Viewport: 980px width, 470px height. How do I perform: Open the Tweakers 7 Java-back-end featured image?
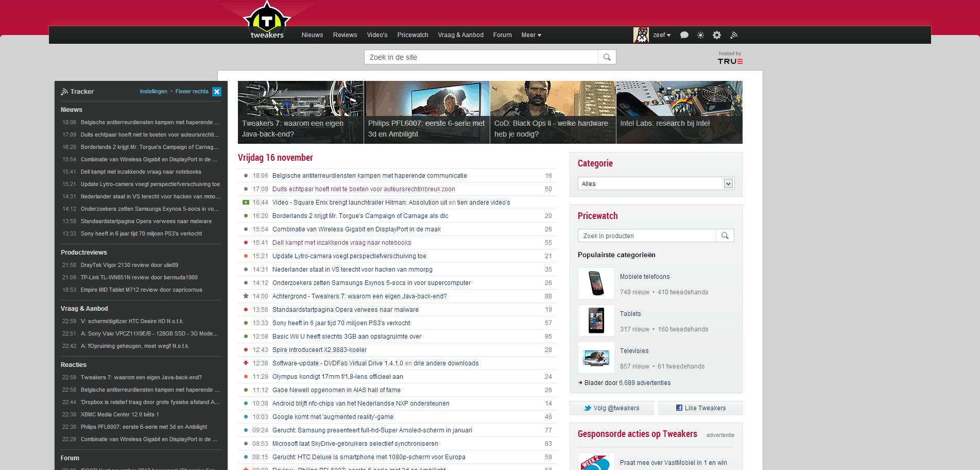pos(301,112)
